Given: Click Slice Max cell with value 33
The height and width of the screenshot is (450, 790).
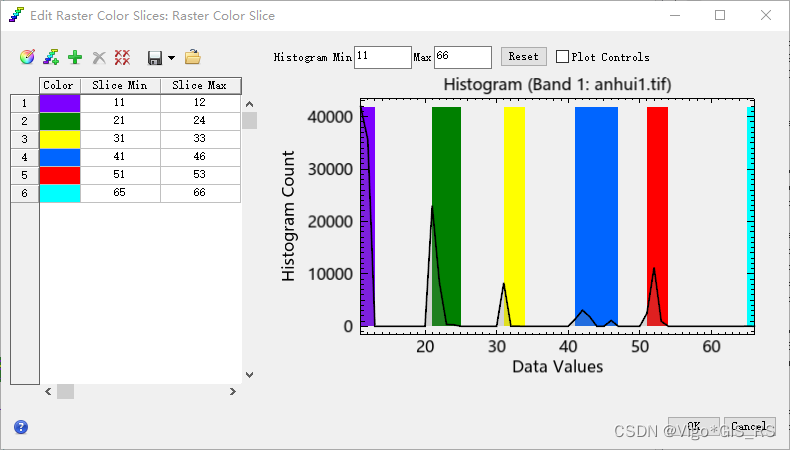Looking at the screenshot, I should tap(200, 140).
